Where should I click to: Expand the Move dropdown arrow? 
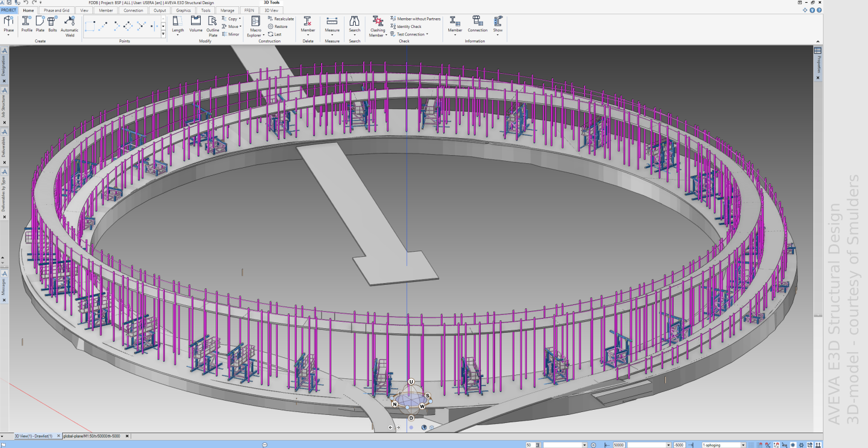click(x=241, y=26)
